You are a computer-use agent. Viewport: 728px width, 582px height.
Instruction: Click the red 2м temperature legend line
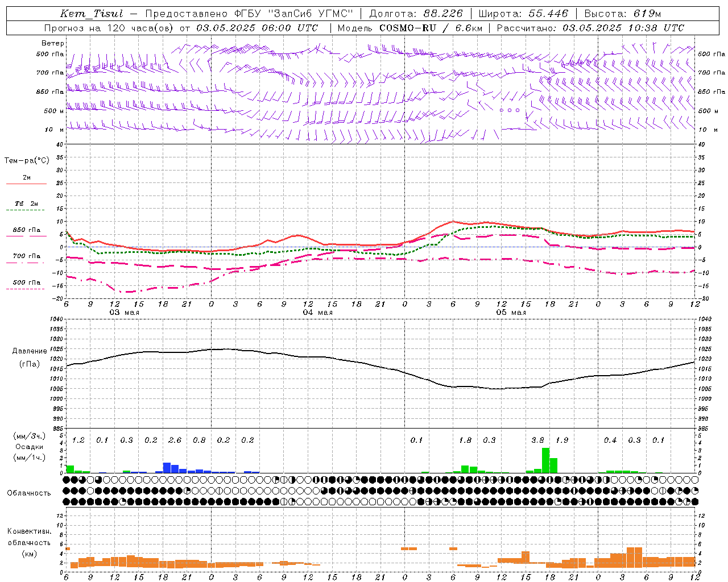(x=26, y=184)
